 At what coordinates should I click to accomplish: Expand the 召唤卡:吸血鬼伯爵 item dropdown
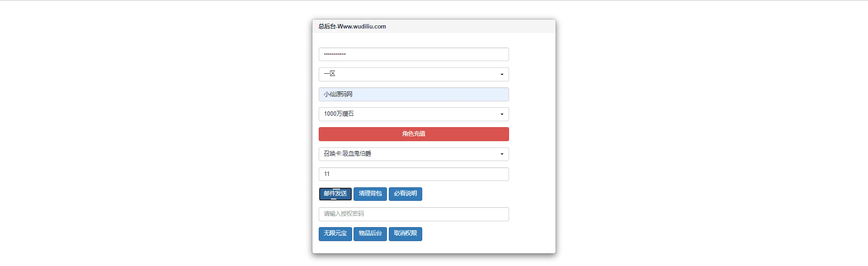(x=414, y=154)
